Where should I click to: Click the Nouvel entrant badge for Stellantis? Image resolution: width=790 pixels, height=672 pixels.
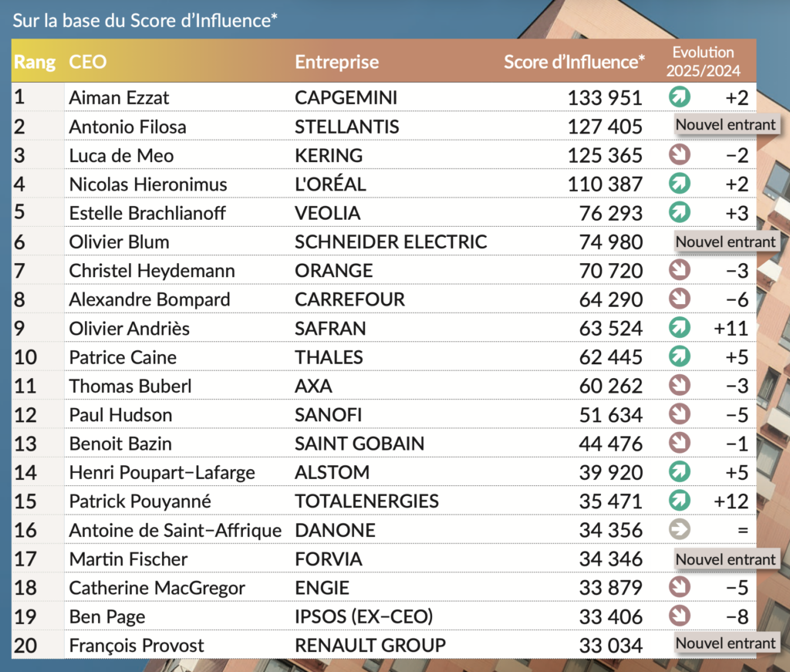(x=725, y=125)
